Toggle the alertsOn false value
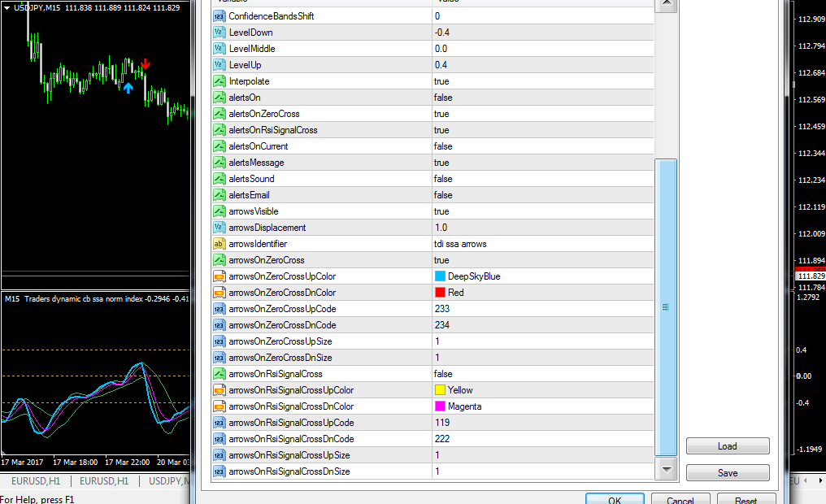This screenshot has width=826, height=504. click(542, 98)
